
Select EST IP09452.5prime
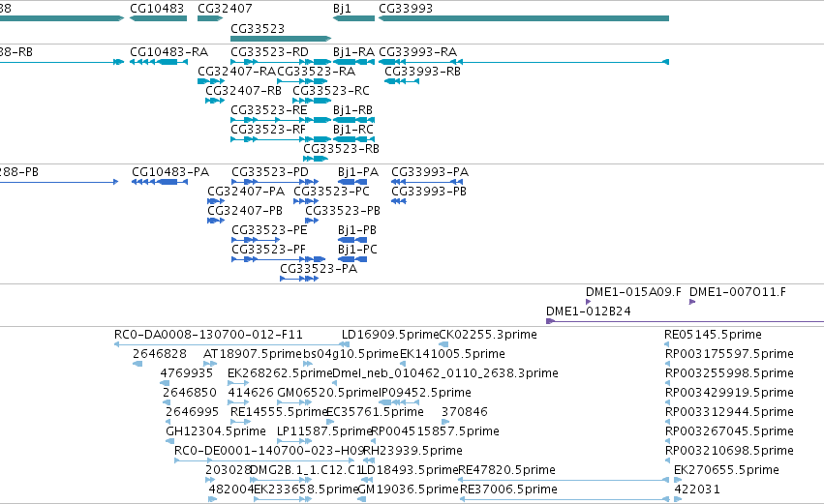(399, 403)
